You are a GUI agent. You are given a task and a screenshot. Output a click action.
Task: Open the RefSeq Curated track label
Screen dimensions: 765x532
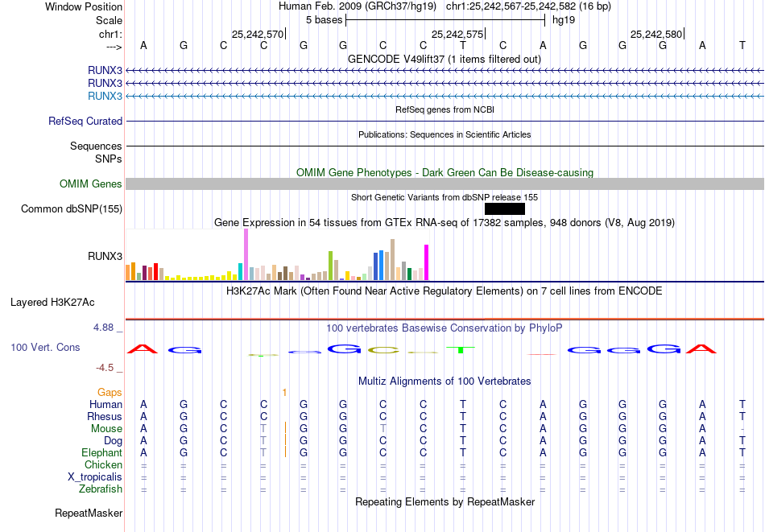pyautogui.click(x=85, y=121)
